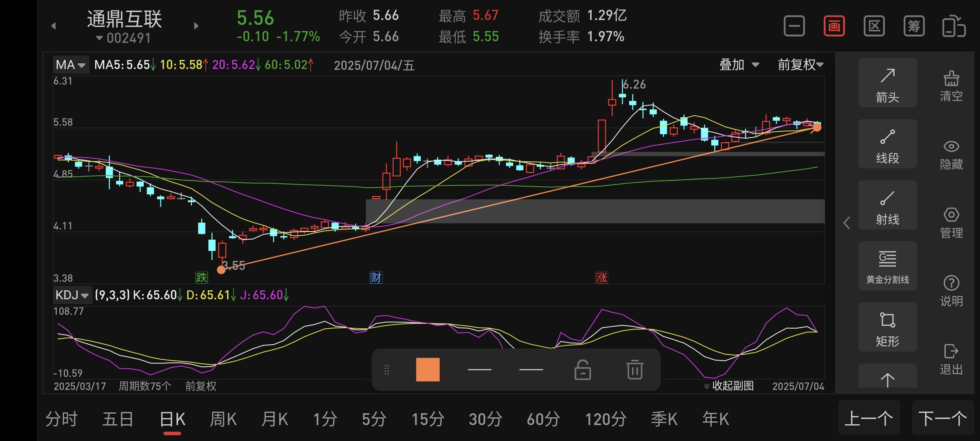Select the Rectangle (矩形) drawing tool
The height and width of the screenshot is (441, 980).
click(x=887, y=327)
